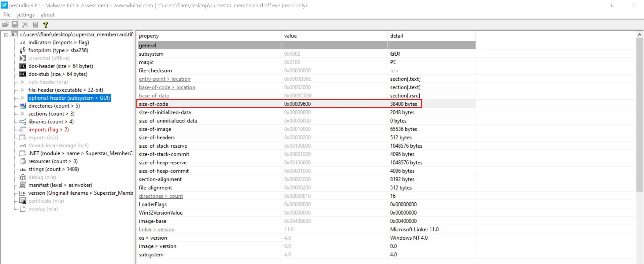Click the scissors-style close file toolbar icon
The height and width of the screenshot is (264, 644).
[25, 24]
